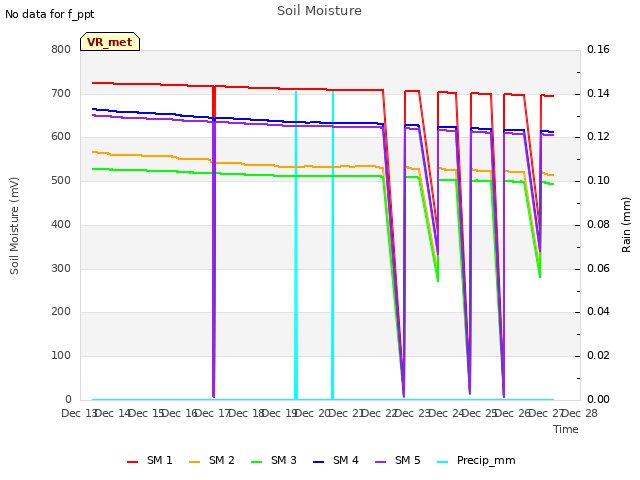Click the SM 4 legend entry

tap(336, 460)
